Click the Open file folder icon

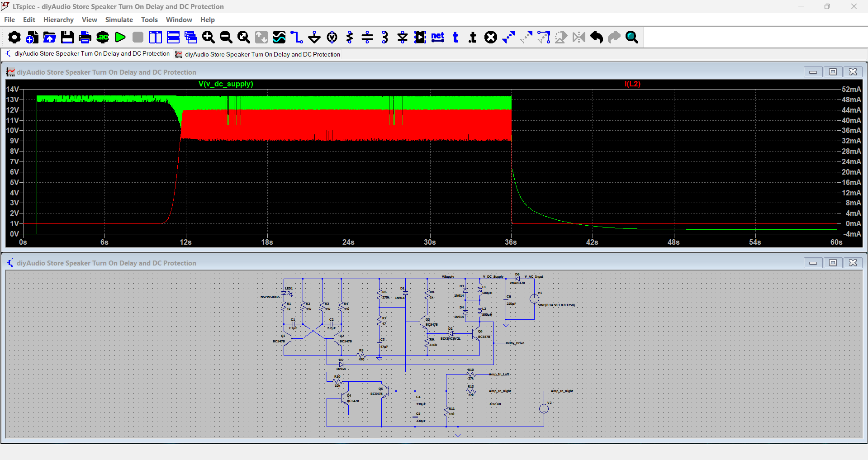(x=50, y=37)
